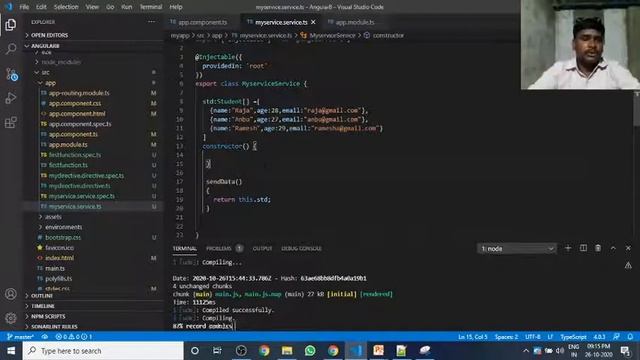Switch to the app.module.ts editor tab
Screen dimensions: 640x360
354,22
